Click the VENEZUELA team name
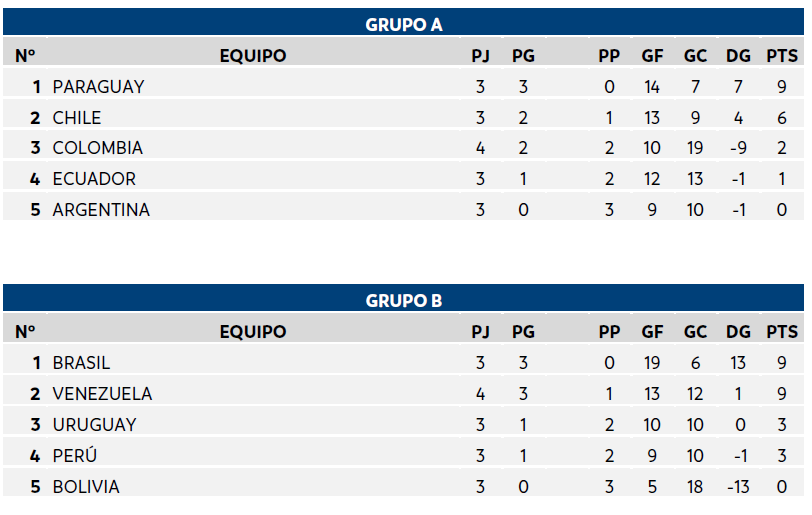 click(102, 394)
